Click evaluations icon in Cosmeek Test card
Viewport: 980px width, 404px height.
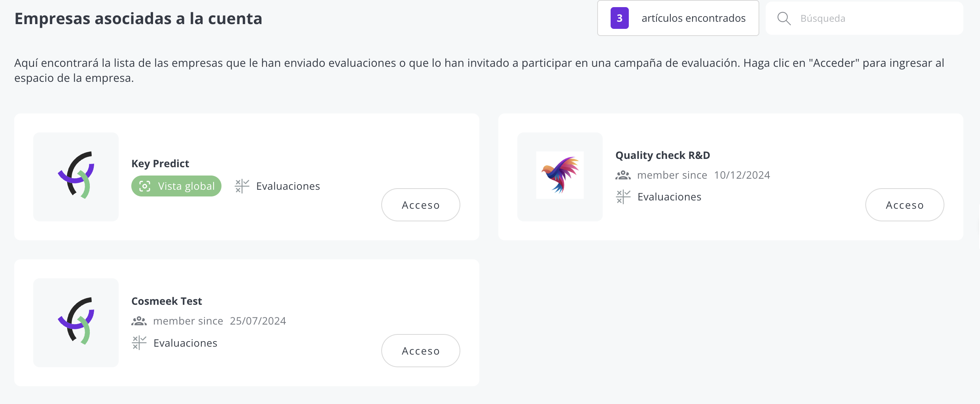click(139, 343)
